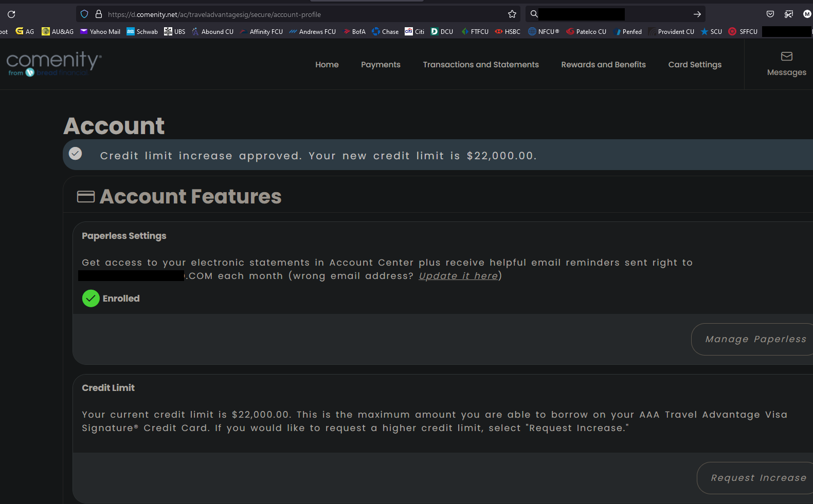Open the Yahoo Mail bookmark
This screenshot has width=813, height=504.
coord(100,31)
